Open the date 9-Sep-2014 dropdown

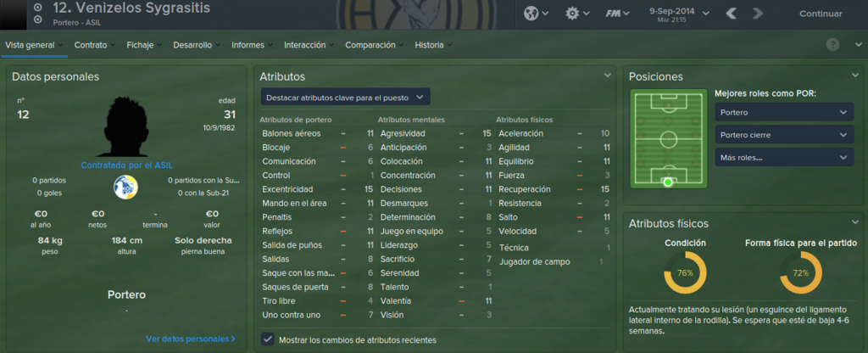[x=679, y=15]
